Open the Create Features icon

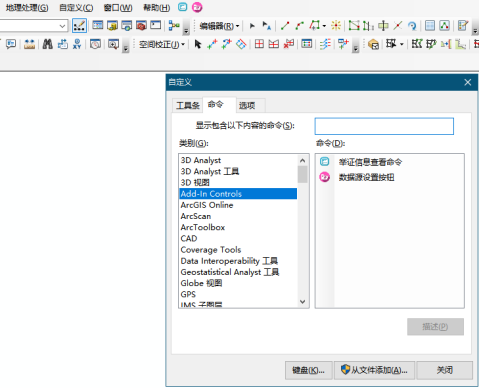(463, 26)
